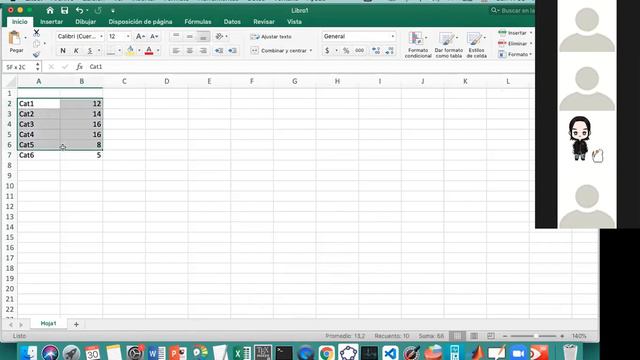Toggle bold formatting N
The height and width of the screenshot is (360, 640).
coord(63,51)
